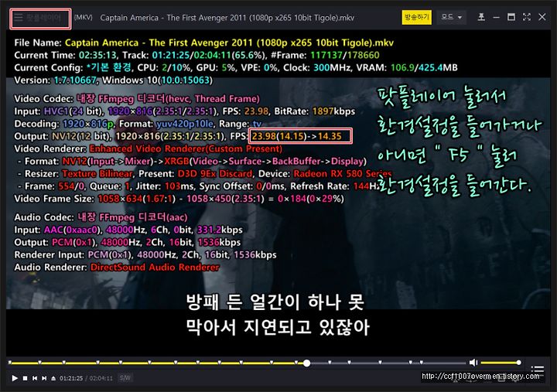This screenshot has height=392, width=557.
Task: Click the Audio Codec 내장 FFmpeg 디코더(aac) text
Action: [132, 217]
